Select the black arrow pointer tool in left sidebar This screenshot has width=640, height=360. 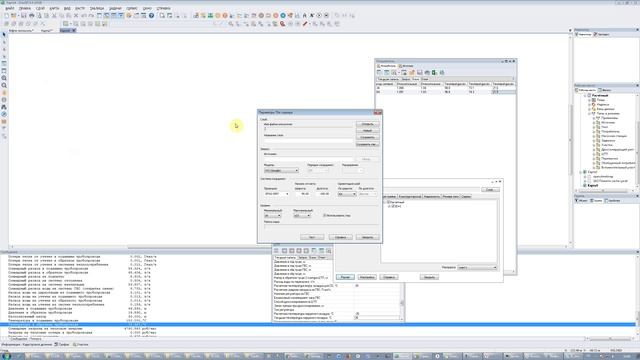(4, 35)
